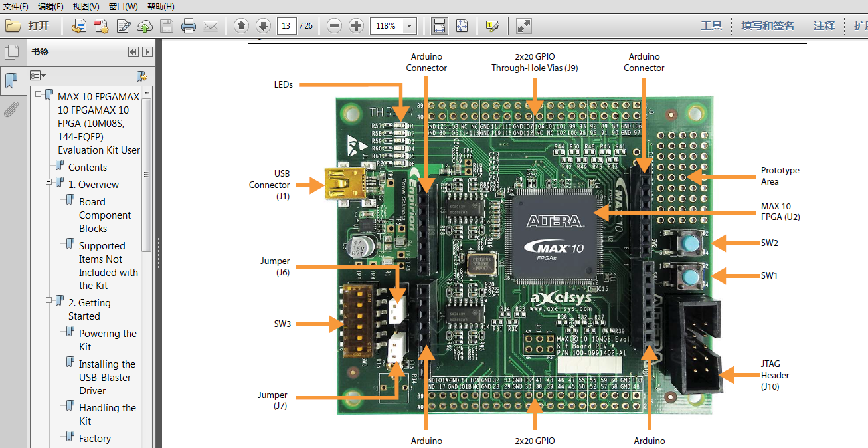Open the 视图(V) menu
The height and width of the screenshot is (448, 868).
click(x=86, y=6)
